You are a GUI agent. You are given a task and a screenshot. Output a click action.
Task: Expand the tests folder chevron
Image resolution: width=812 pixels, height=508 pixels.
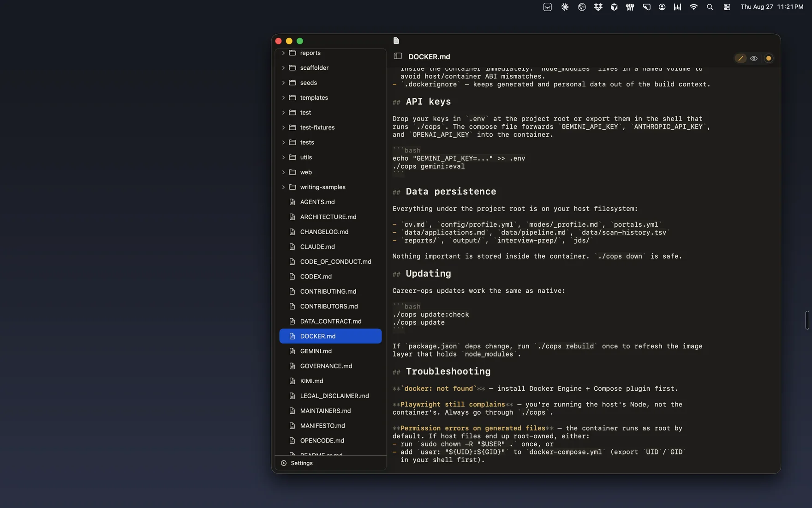(283, 142)
